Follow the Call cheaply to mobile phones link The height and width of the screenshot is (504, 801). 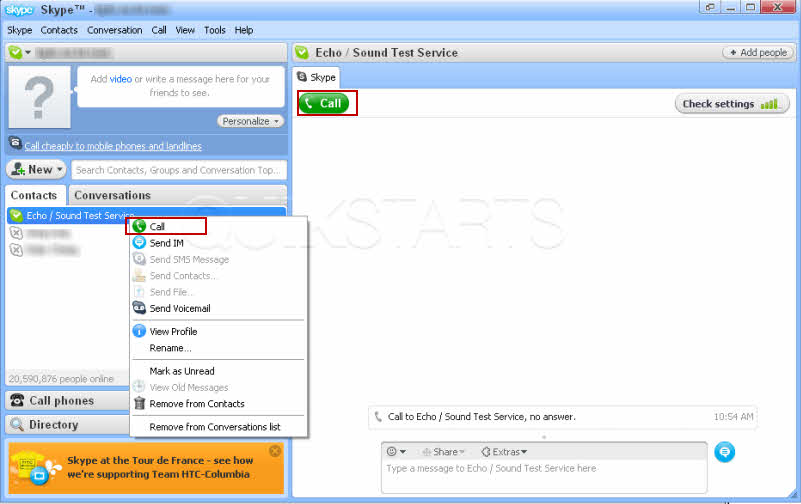coord(113,146)
